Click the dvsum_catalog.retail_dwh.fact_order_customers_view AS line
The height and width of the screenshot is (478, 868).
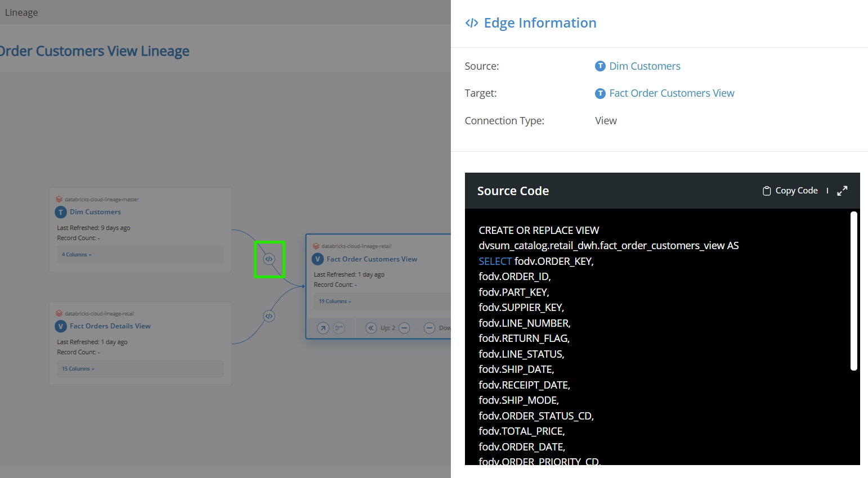(609, 246)
